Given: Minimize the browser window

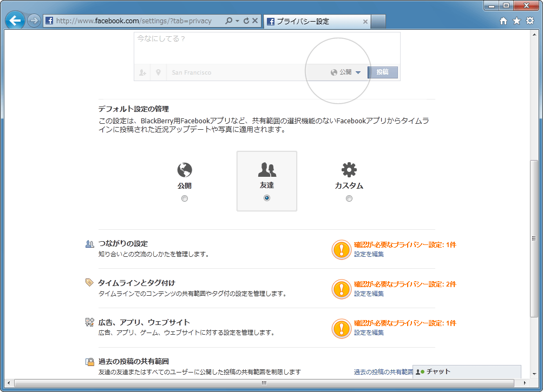Looking at the screenshot, I should (x=492, y=5).
